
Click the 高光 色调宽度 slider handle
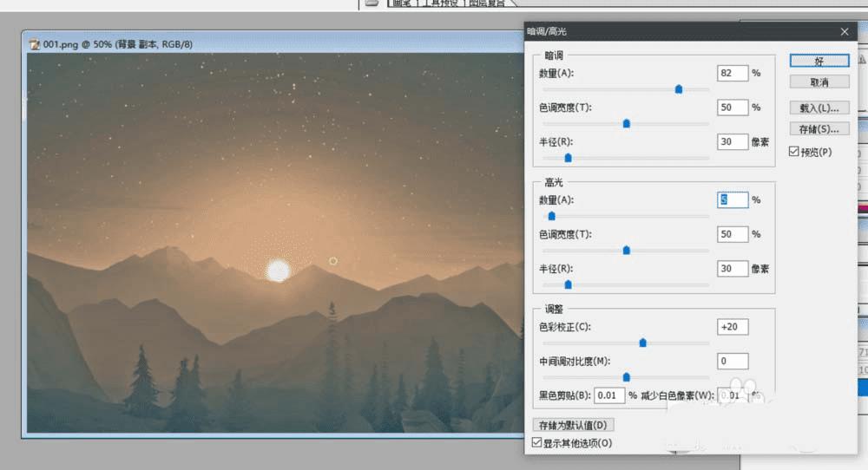(x=627, y=250)
